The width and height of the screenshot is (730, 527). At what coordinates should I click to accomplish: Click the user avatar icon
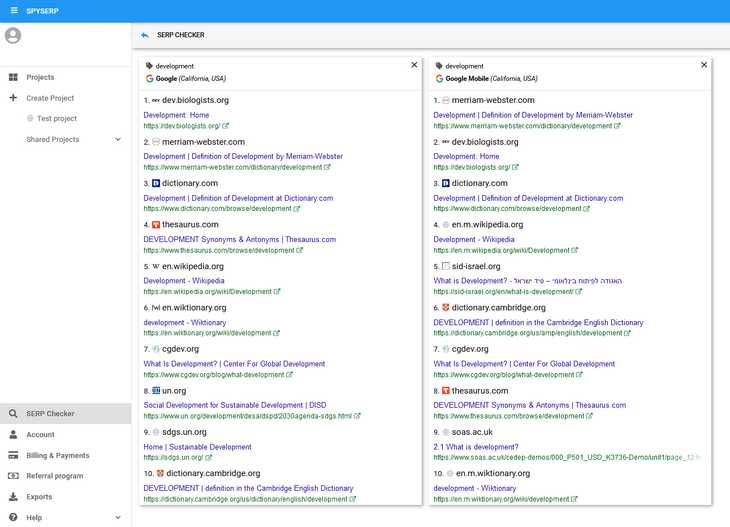[13, 35]
